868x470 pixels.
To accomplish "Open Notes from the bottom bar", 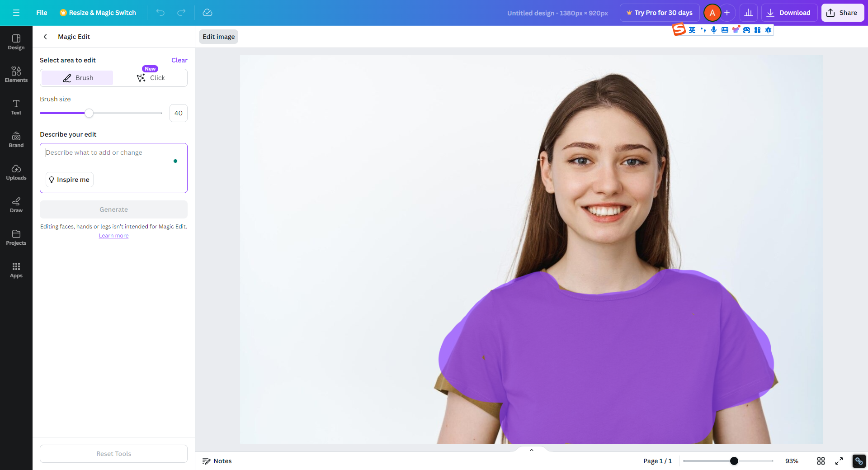I will [x=217, y=461].
